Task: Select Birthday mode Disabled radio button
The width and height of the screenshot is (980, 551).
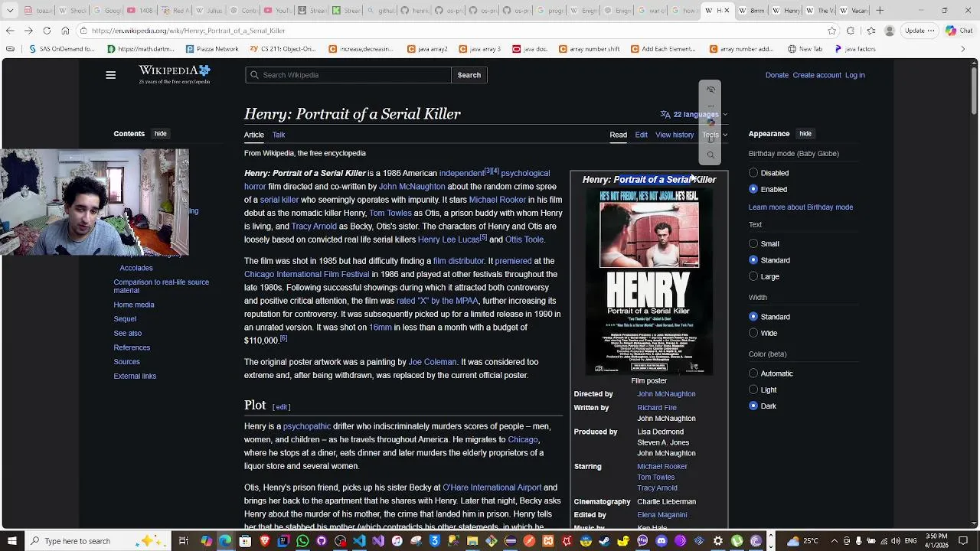Action: (x=753, y=173)
